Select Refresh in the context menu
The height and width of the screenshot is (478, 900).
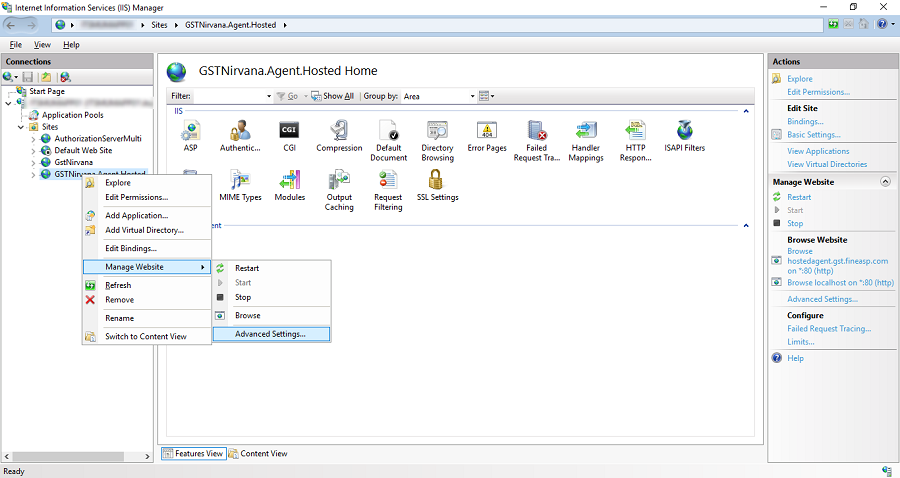[147, 285]
